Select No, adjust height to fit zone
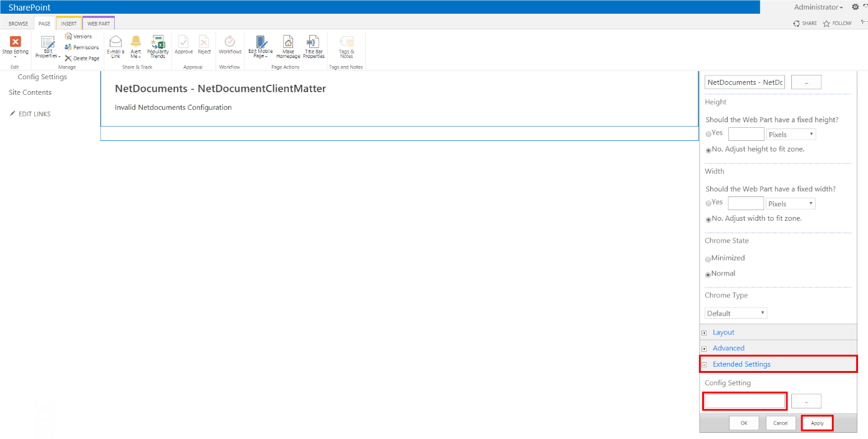 [x=708, y=150]
